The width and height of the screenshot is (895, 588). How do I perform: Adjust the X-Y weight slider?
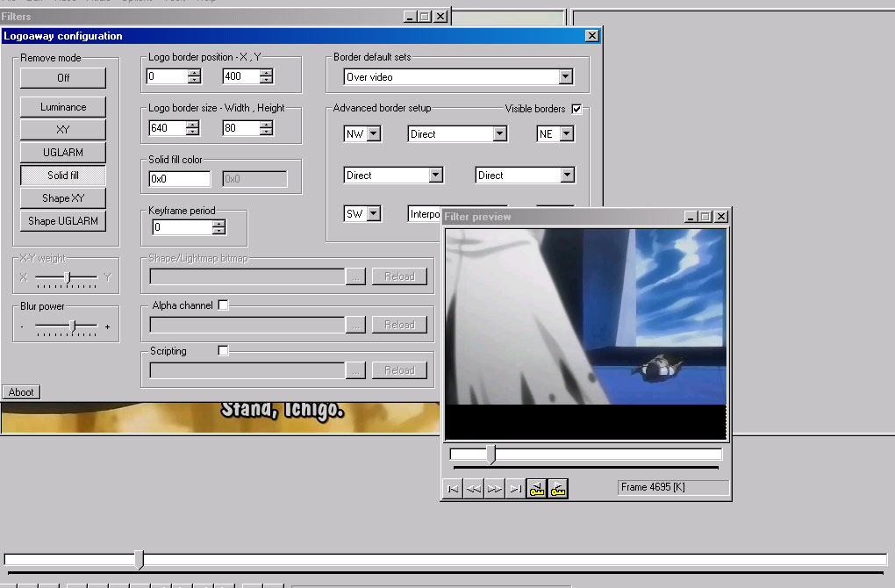(x=68, y=277)
